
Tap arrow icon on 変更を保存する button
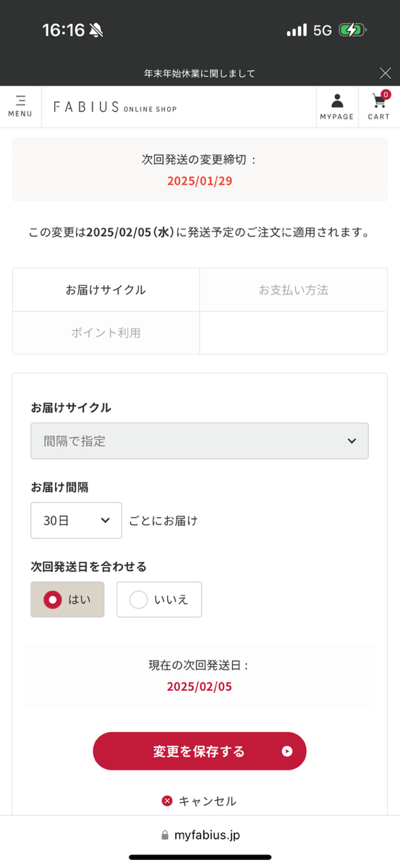[x=287, y=751]
